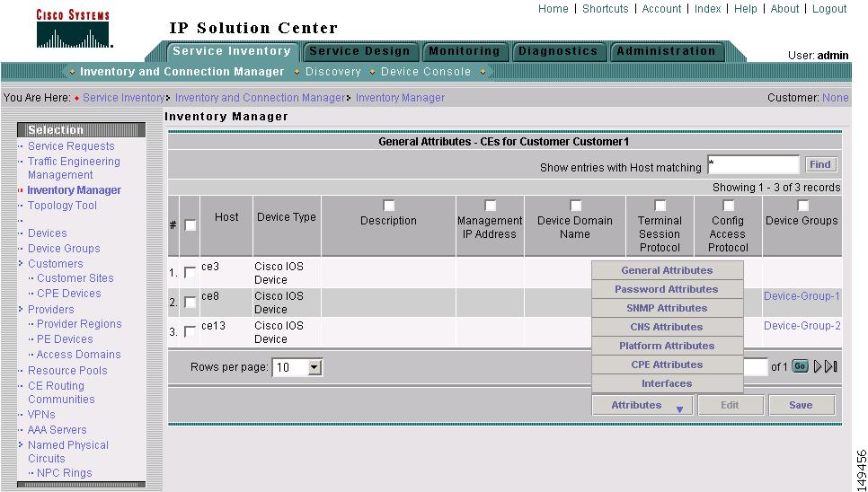Open the Device-Group-1 link

(802, 296)
